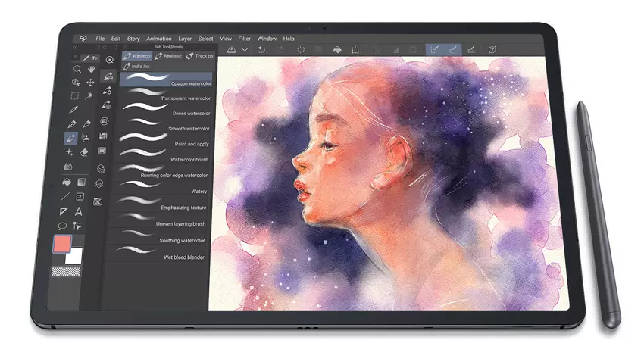Toggle the first highlighted snap to ruler button

(433, 50)
